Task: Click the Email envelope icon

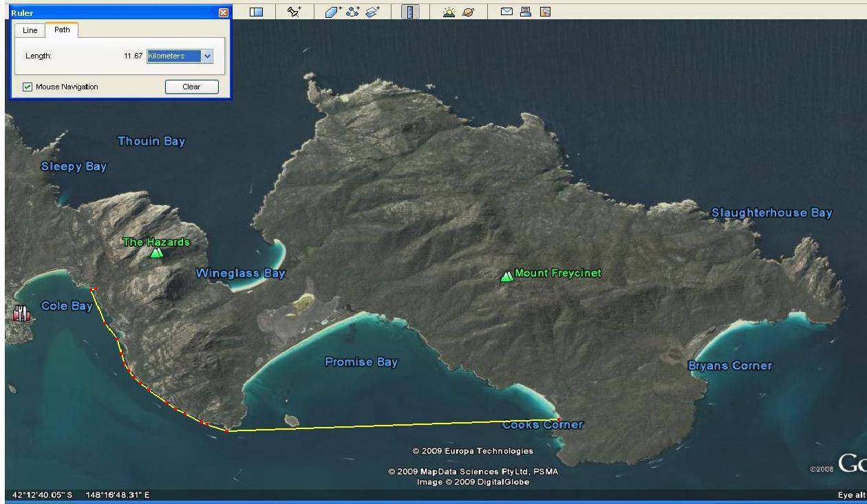Action: (x=506, y=12)
